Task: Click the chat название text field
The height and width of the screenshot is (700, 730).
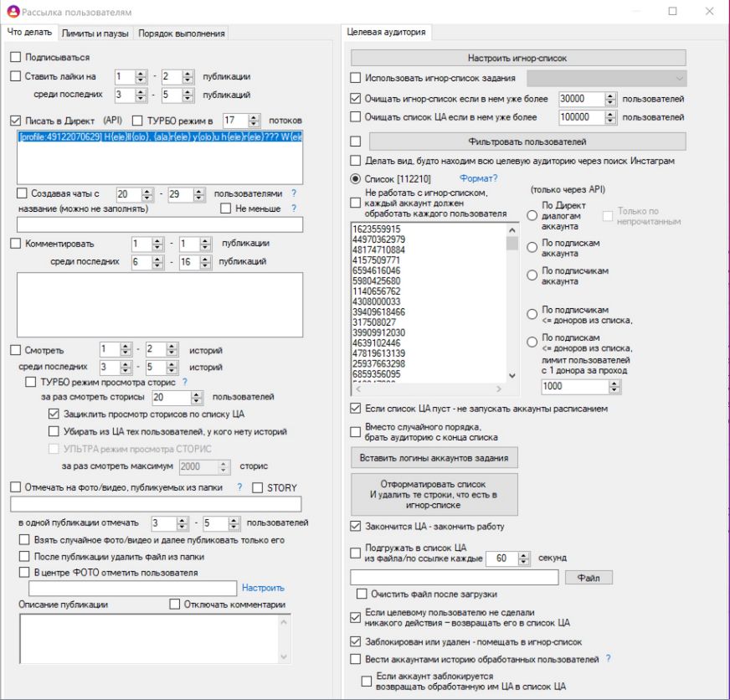Action: tap(159, 224)
